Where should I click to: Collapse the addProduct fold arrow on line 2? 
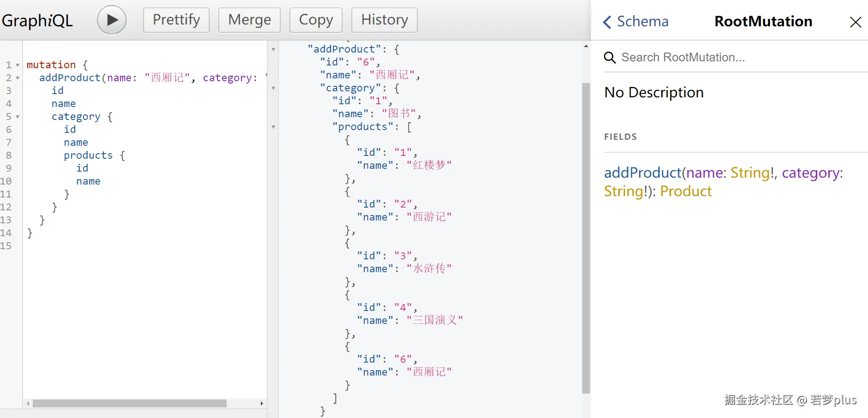click(x=17, y=78)
